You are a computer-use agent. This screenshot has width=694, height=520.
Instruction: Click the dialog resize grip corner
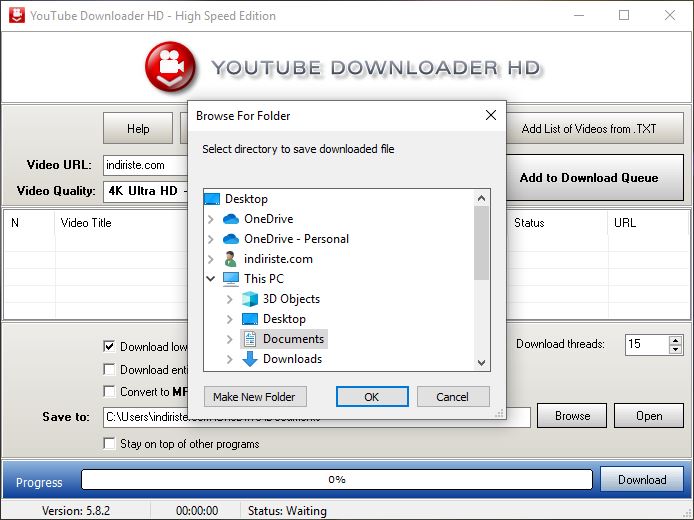pyautogui.click(x=499, y=414)
